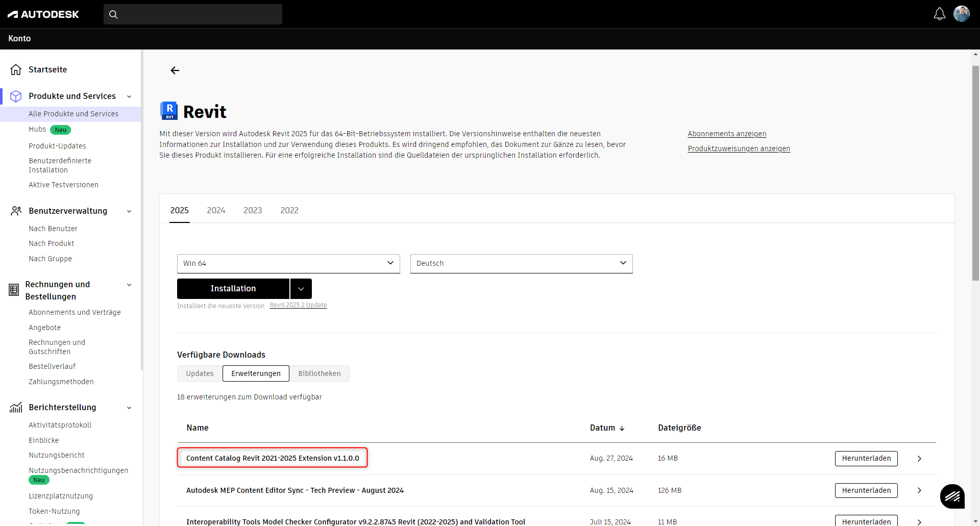Switch to the 2022 version tab

(289, 210)
